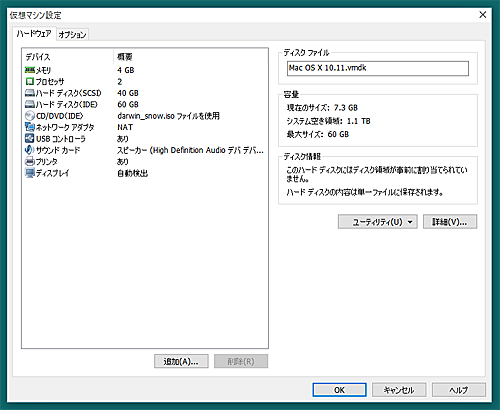
Task: Open the Utilities (ユーティリティ) dropdown
Action: point(378,222)
